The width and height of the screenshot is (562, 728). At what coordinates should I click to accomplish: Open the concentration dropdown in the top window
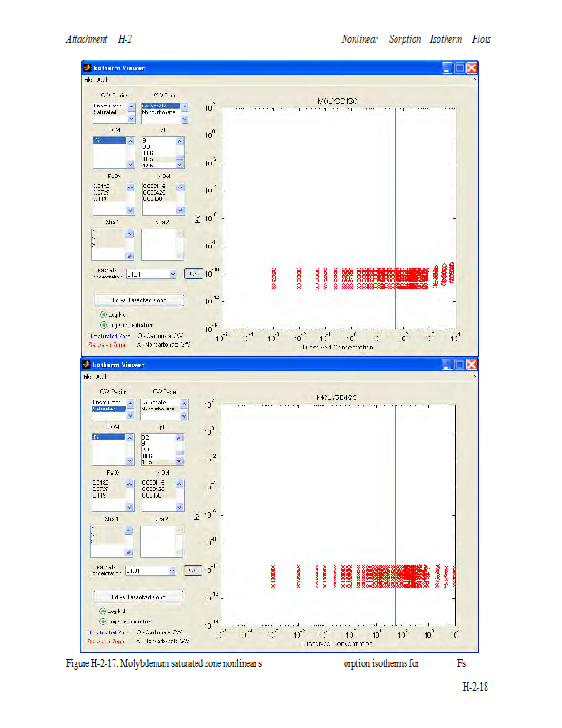pos(171,273)
